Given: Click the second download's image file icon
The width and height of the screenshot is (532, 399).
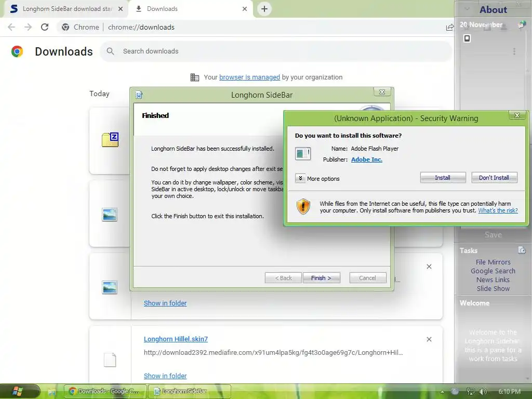Looking at the screenshot, I should pyautogui.click(x=110, y=215).
